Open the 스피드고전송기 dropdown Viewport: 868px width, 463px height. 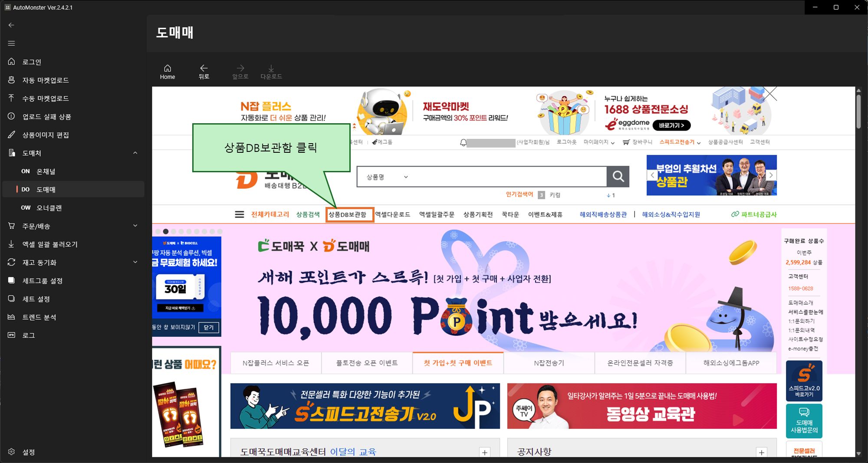680,142
